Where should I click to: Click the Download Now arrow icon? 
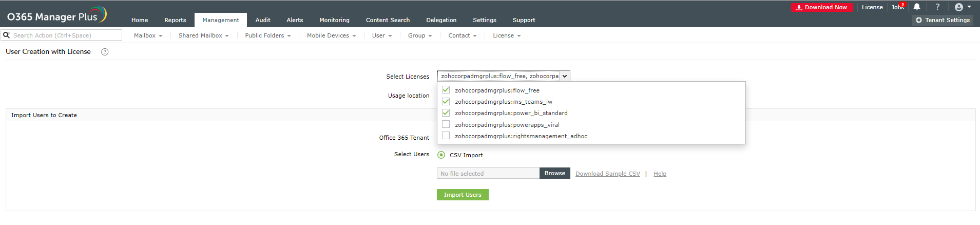(799, 8)
